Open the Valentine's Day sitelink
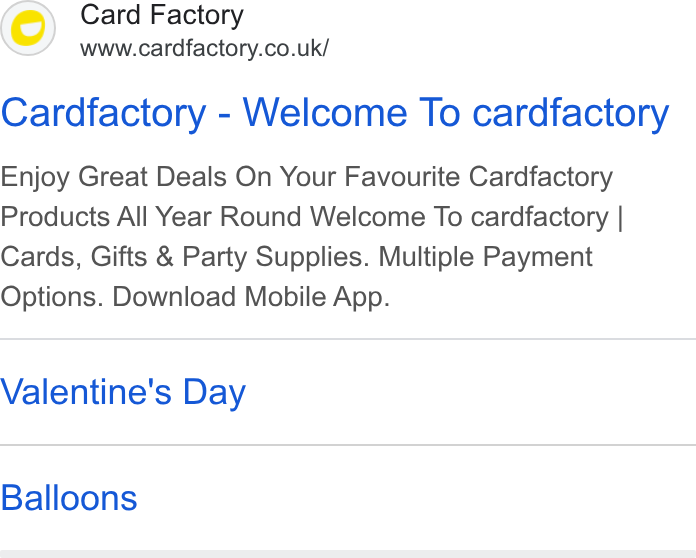 pyautogui.click(x=123, y=392)
